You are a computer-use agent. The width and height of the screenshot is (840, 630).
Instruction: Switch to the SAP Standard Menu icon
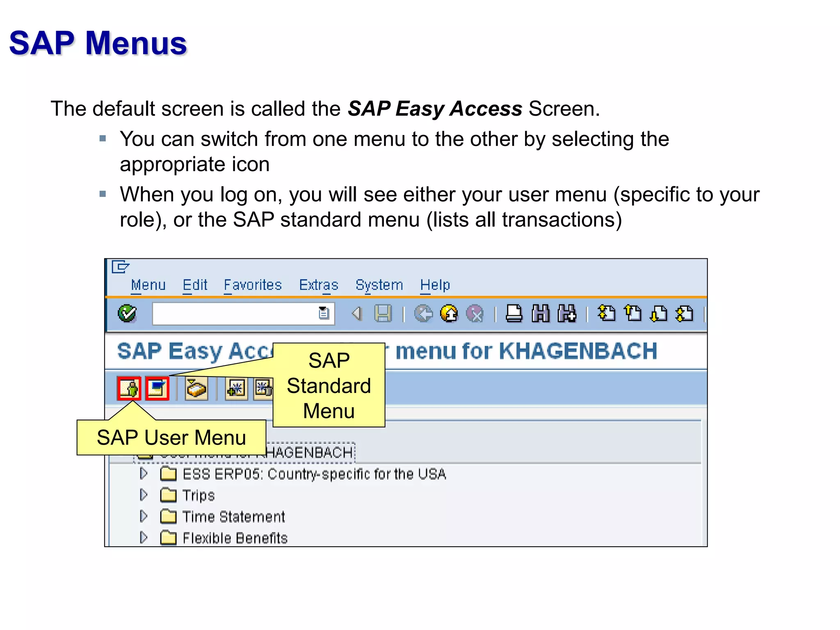point(157,388)
